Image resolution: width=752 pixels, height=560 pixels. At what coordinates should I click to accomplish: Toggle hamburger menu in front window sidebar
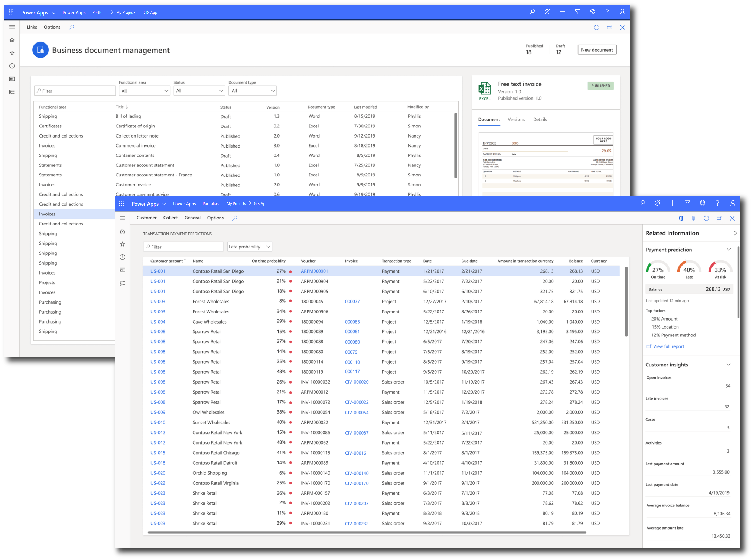[x=122, y=218]
